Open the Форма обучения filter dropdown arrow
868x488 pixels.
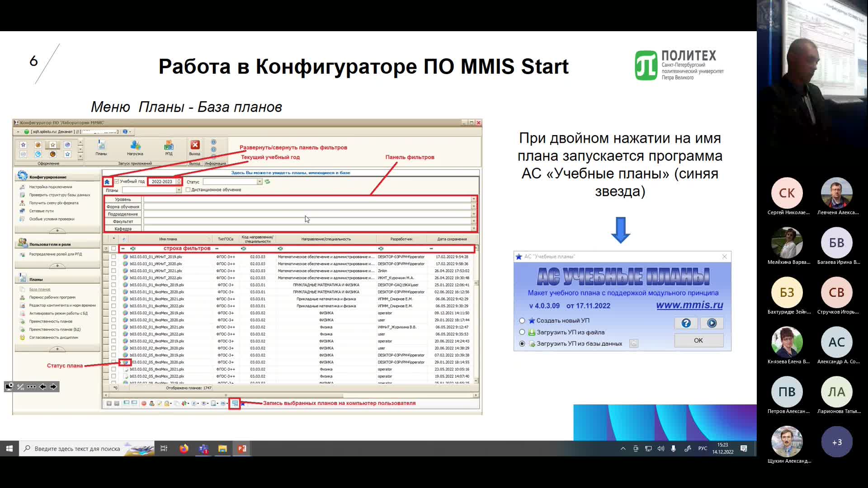click(x=474, y=206)
